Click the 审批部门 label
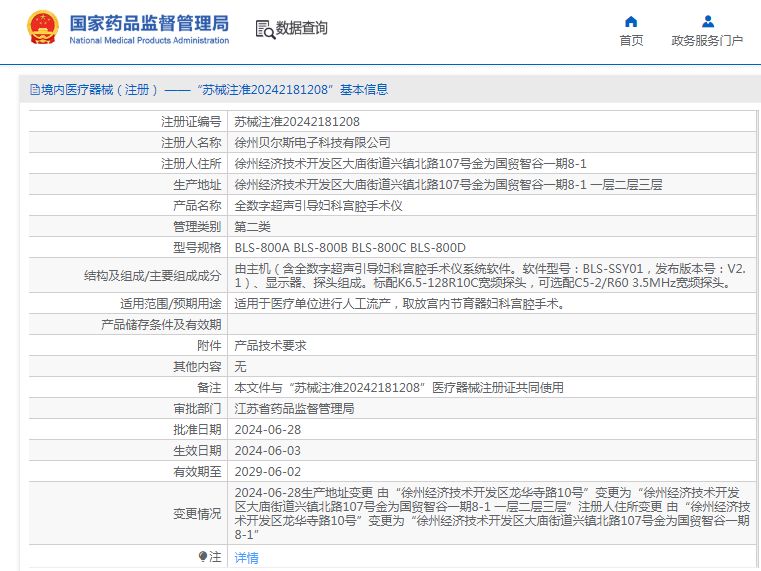761x571 pixels. click(x=197, y=409)
